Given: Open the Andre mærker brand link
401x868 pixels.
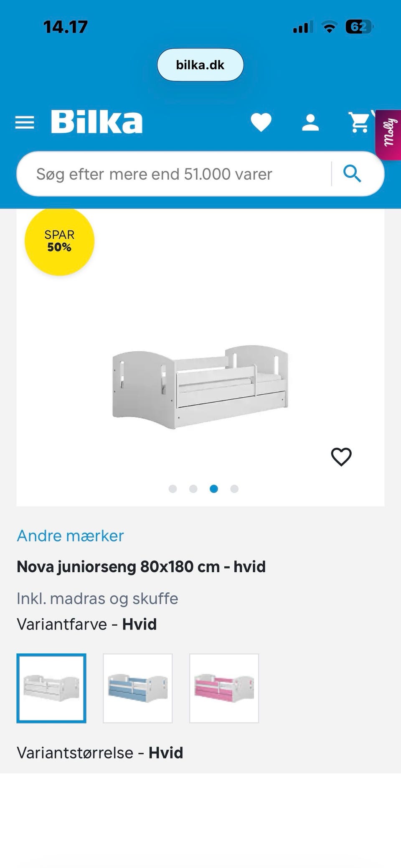Looking at the screenshot, I should coord(70,536).
